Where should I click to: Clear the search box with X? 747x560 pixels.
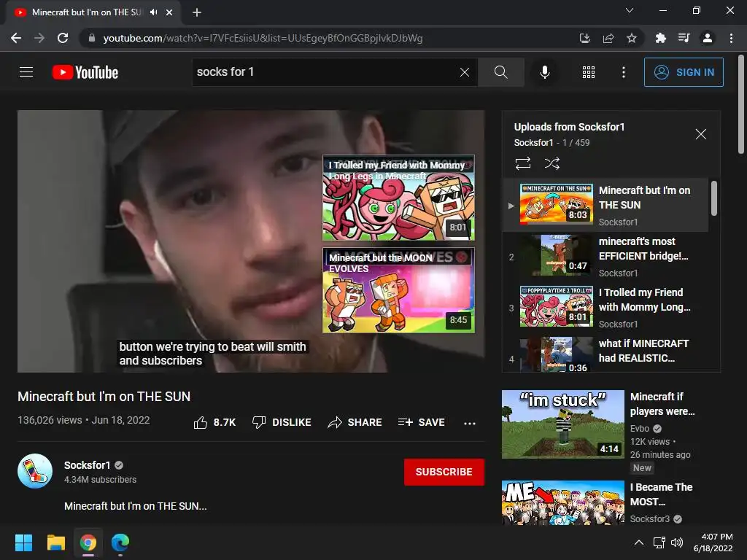click(465, 72)
